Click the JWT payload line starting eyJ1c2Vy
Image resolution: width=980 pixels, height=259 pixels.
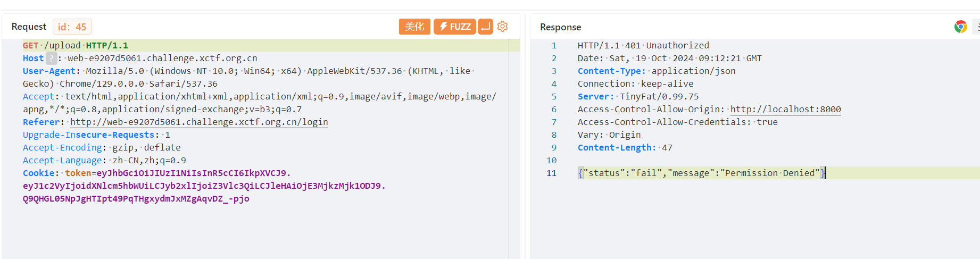pyautogui.click(x=204, y=186)
